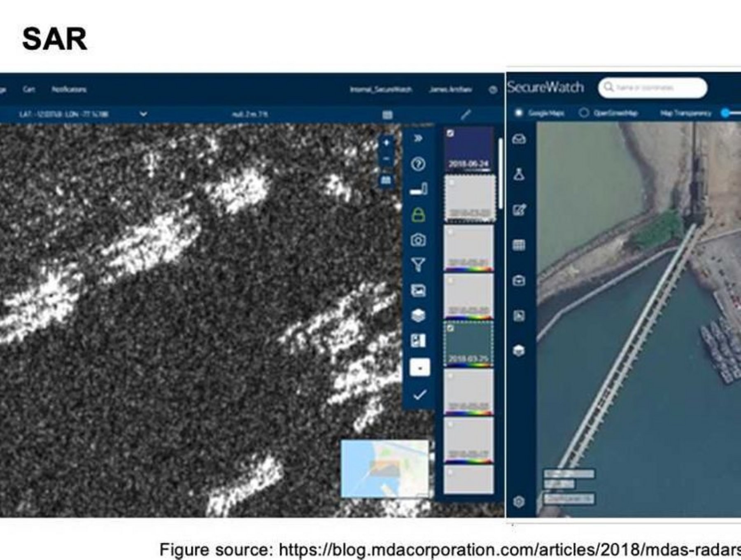Click the help question mark icon
This screenshot has width=741, height=560.
tap(418, 164)
